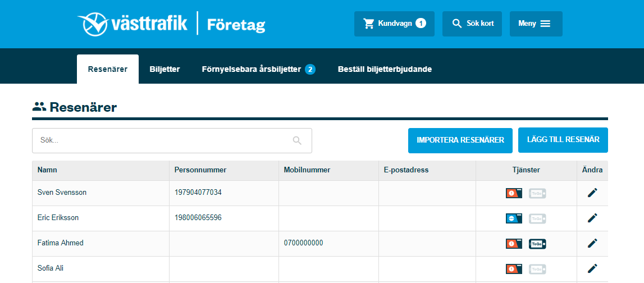Select the Resenärer tab

tap(108, 70)
